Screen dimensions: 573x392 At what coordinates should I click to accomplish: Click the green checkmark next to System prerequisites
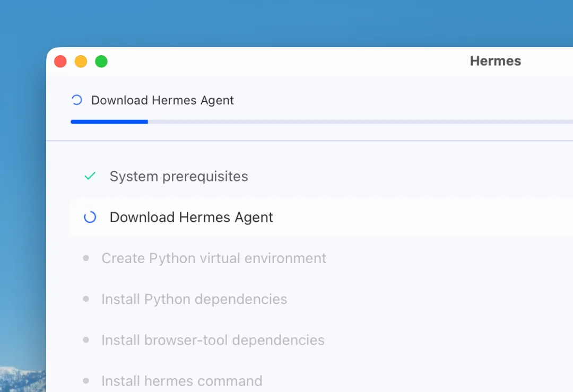tap(90, 176)
